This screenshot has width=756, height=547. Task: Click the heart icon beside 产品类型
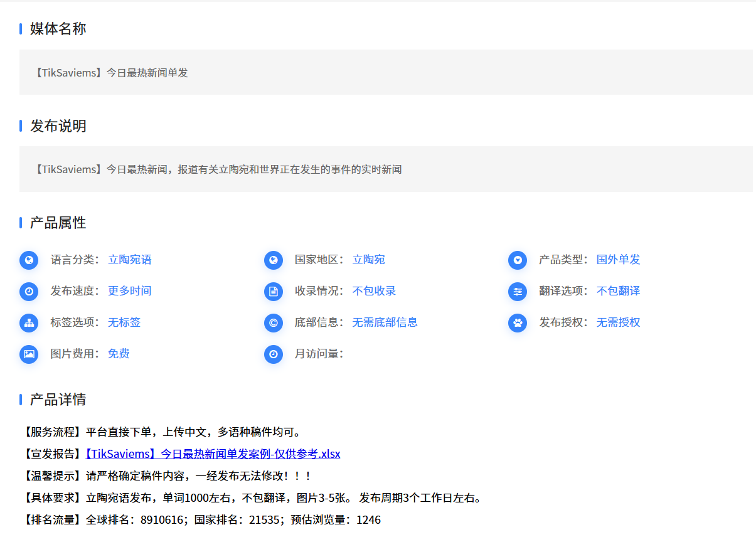(x=518, y=260)
